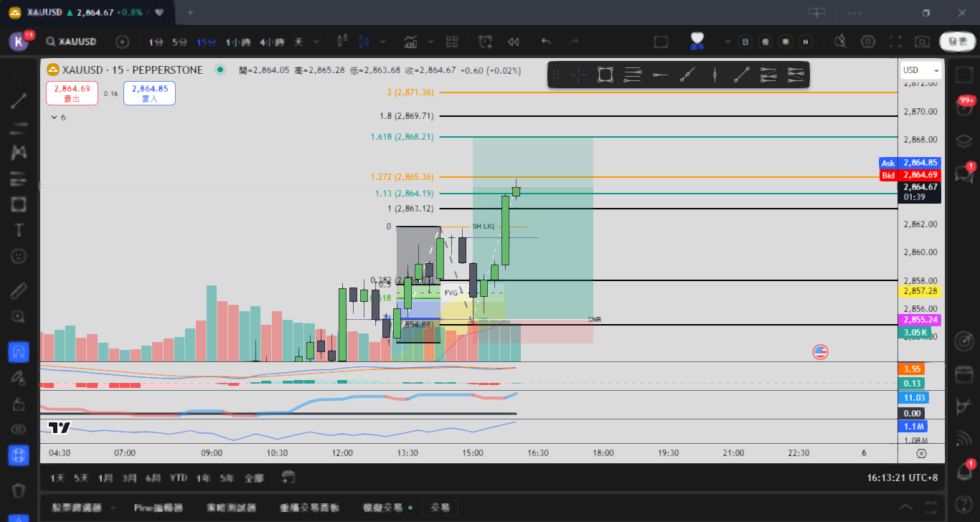Toggle the green market status dot by PEPPERSTONE

pyautogui.click(x=220, y=70)
